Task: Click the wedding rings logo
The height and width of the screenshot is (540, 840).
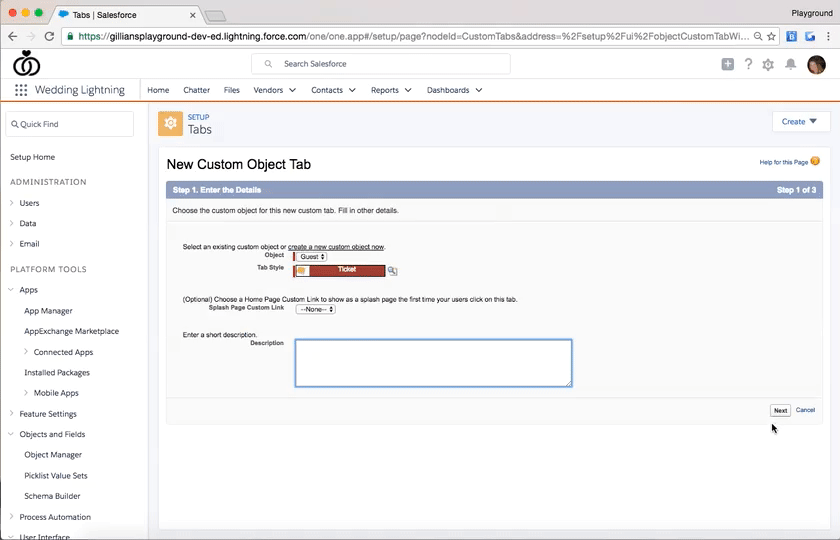Action: coord(26,63)
